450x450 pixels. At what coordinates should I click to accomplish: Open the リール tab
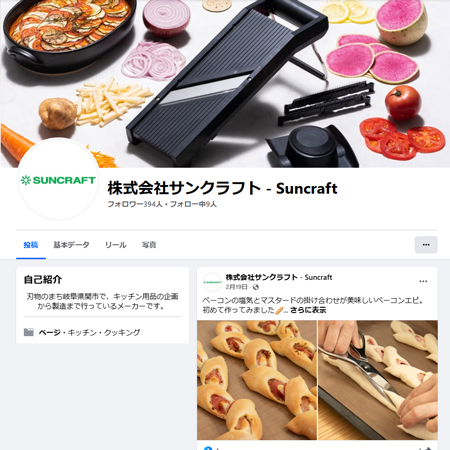pyautogui.click(x=116, y=245)
